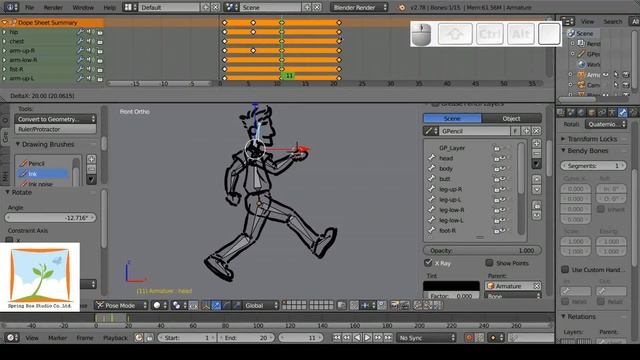Viewport: 640px width, 360px height.
Task: Open the Quaternion rotation mode dropdown
Action: coord(606,124)
